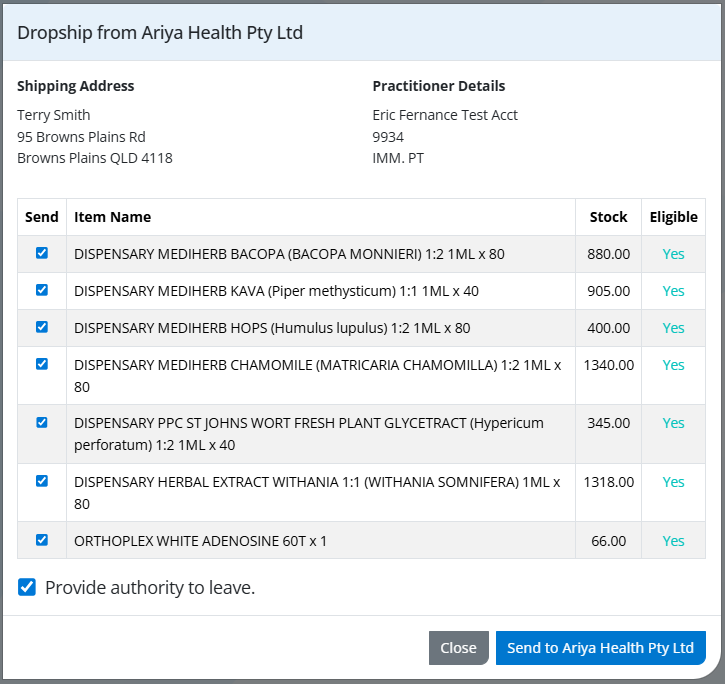
Task: Click stock value 400.00
Action: (608, 328)
